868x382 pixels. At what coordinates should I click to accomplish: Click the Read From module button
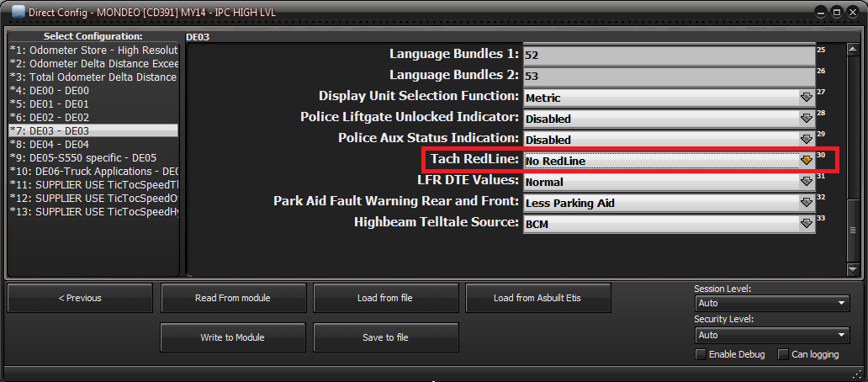coord(232,298)
